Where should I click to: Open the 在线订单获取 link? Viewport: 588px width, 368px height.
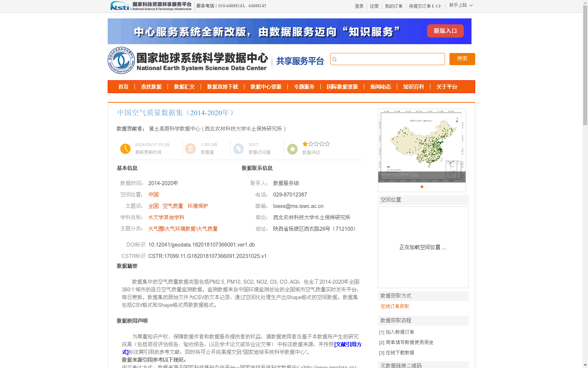pos(394,306)
